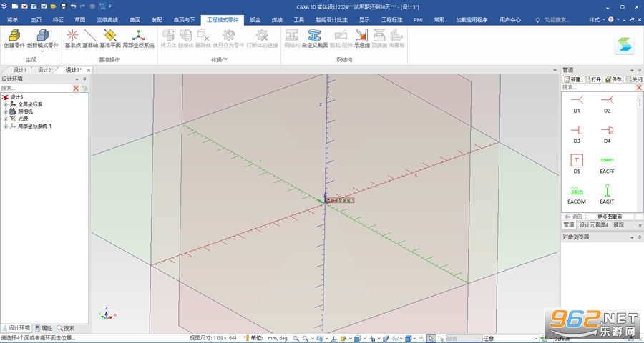Image resolution: width=644 pixels, height=343 pixels.
Task: Click the undo arrow in the title bar
Action: click(x=73, y=6)
